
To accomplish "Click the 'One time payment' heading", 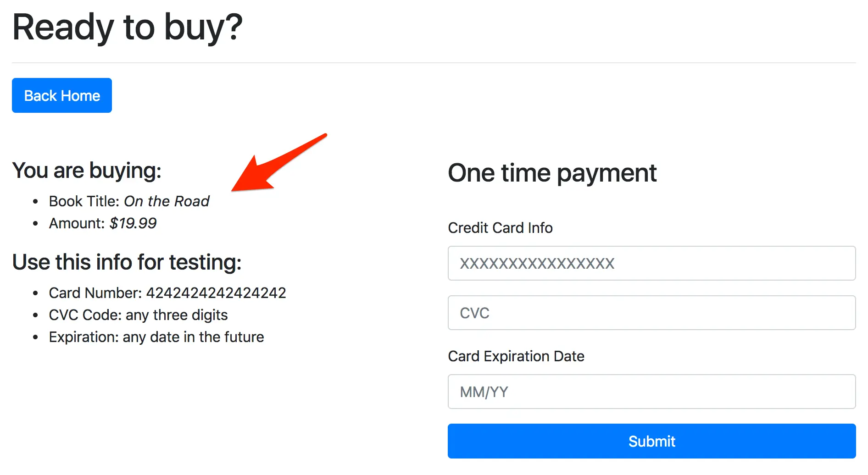I will click(x=552, y=173).
